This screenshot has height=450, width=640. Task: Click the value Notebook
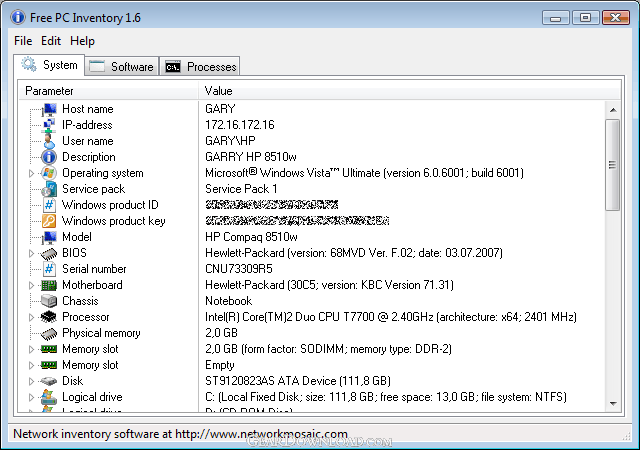[229, 301]
